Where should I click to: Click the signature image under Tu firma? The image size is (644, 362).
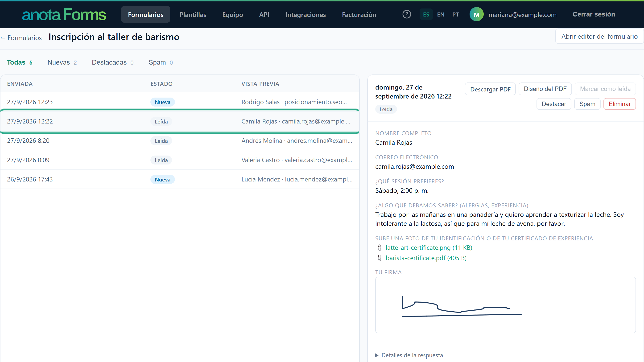tap(505, 305)
